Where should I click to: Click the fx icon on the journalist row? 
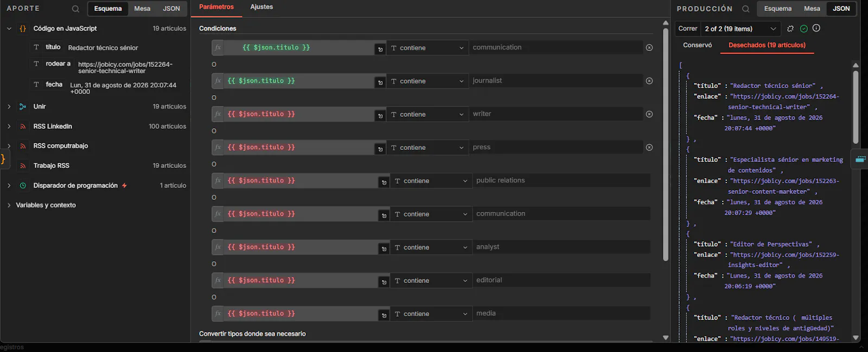click(x=218, y=81)
